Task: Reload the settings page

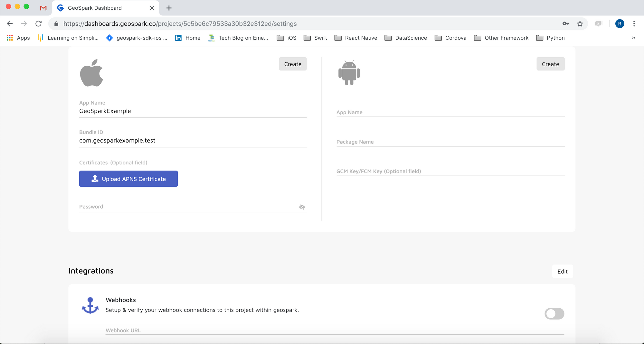Action: pyautogui.click(x=39, y=23)
